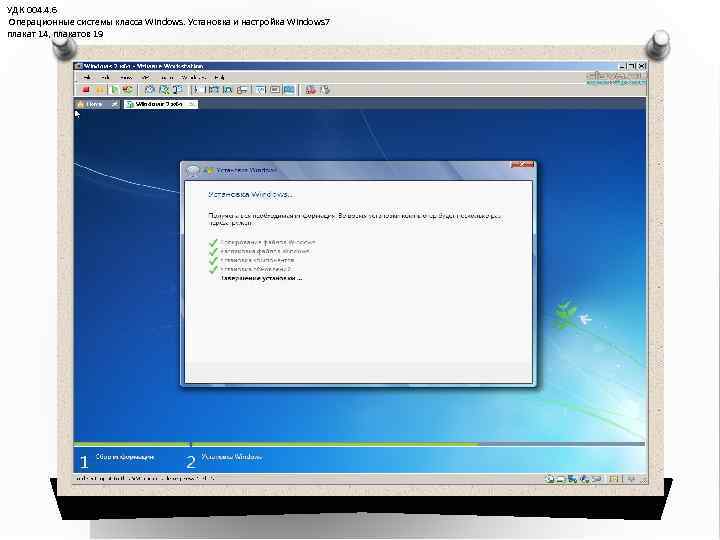Screen dimensions: 720x540
Task: Close the Windows 7 x64 tab
Action: pos(192,104)
